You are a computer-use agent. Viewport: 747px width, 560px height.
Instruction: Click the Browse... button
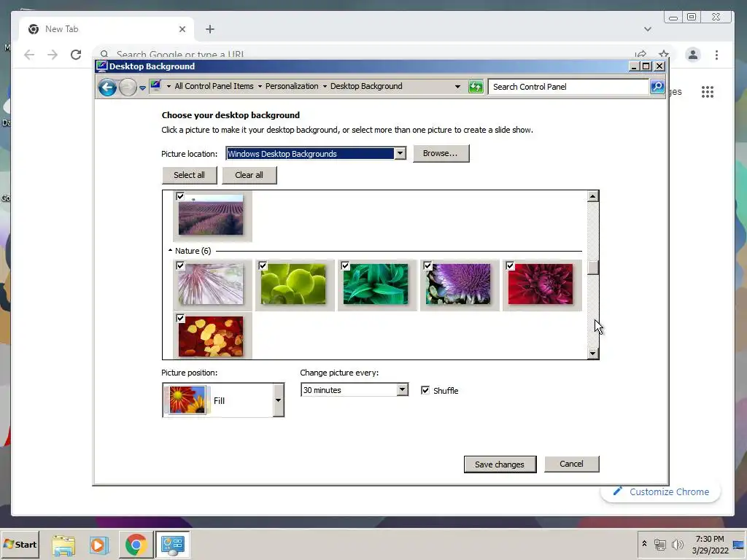pos(441,153)
